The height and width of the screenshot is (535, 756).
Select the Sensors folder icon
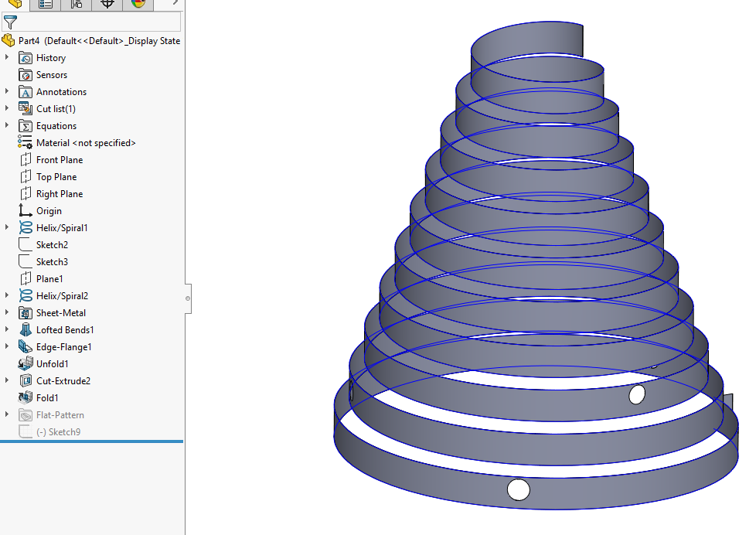click(x=26, y=75)
